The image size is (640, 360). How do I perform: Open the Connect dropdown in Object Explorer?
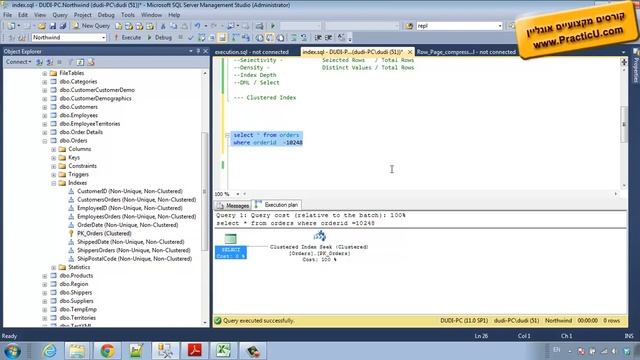coord(18,62)
